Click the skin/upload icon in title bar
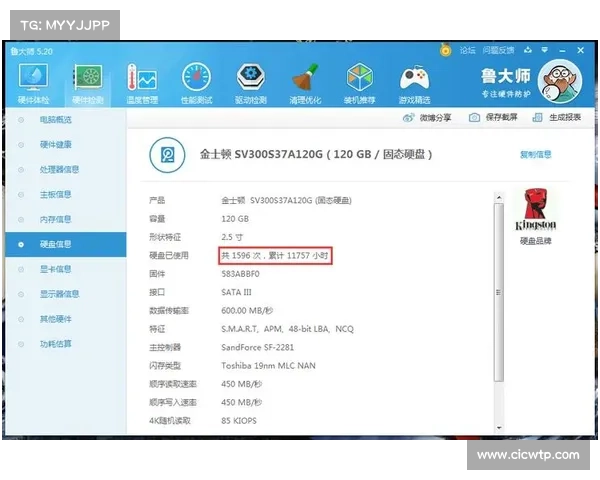600x480 pixels. coord(528,50)
